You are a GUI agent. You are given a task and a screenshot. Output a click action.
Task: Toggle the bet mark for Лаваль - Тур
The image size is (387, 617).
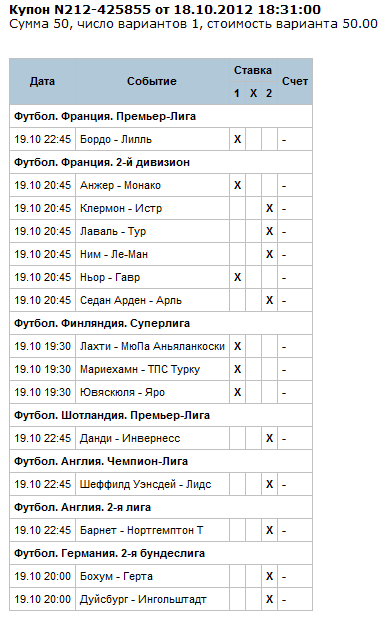[x=269, y=231]
